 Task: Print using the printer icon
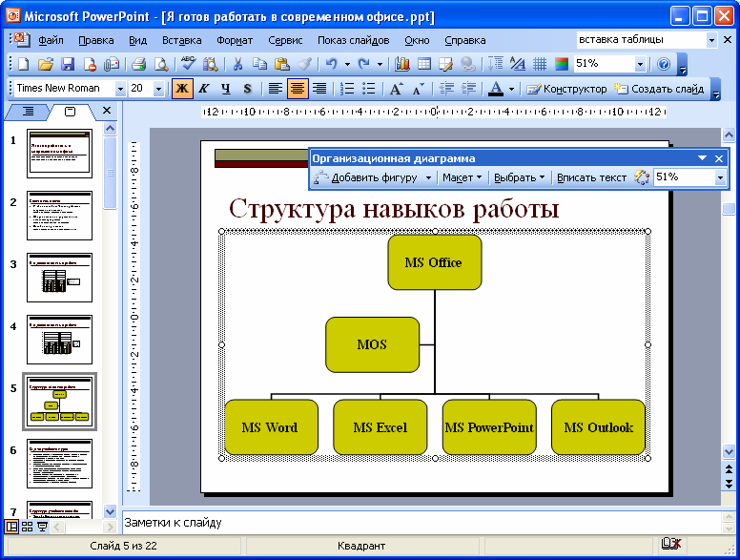[x=138, y=64]
